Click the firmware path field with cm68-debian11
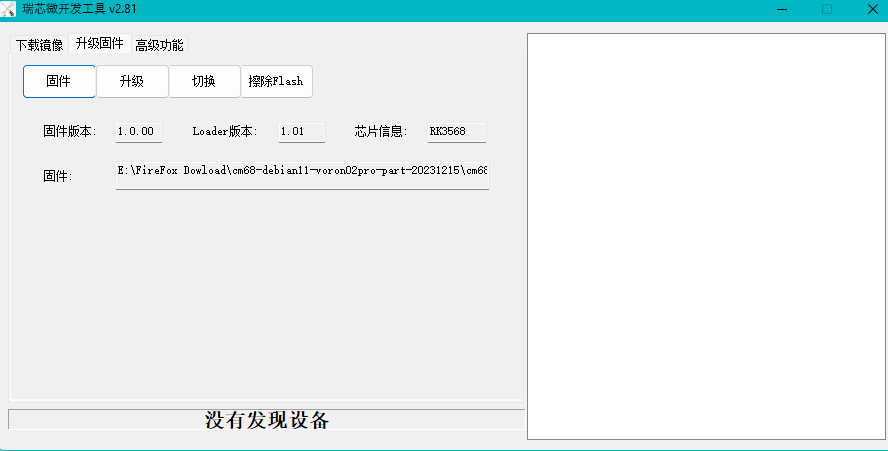Image resolution: width=888 pixels, height=451 pixels. coord(302,175)
